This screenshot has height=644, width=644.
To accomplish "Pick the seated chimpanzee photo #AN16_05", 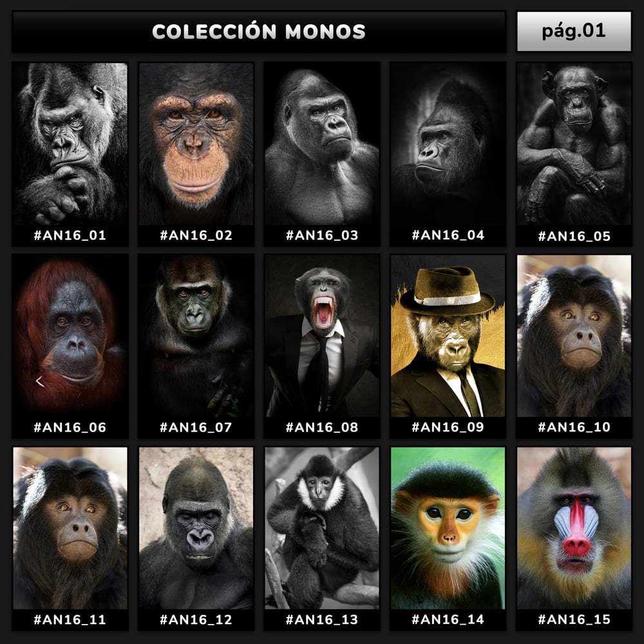I will pyautogui.click(x=574, y=144).
